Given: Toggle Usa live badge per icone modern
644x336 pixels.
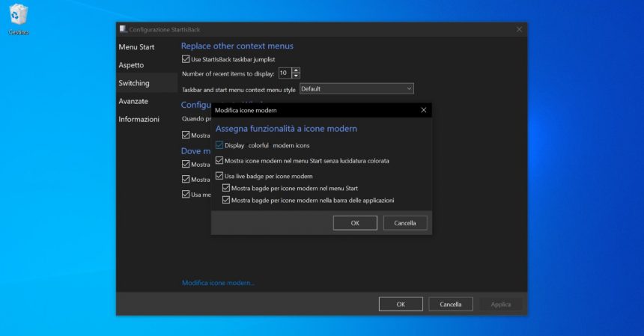Looking at the screenshot, I should 219,176.
